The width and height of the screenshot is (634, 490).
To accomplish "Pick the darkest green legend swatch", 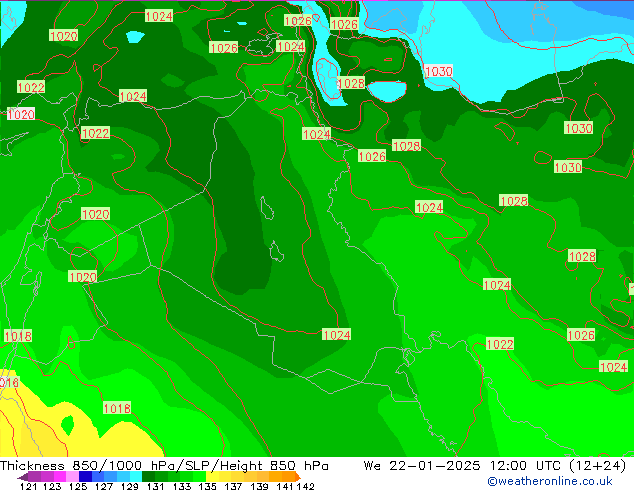I will pos(148,477).
